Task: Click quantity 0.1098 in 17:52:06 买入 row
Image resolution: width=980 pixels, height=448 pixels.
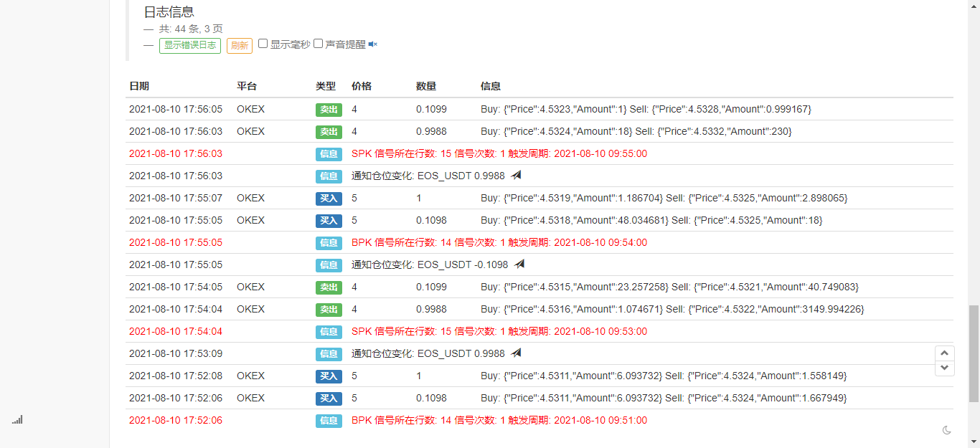Action: coord(431,398)
